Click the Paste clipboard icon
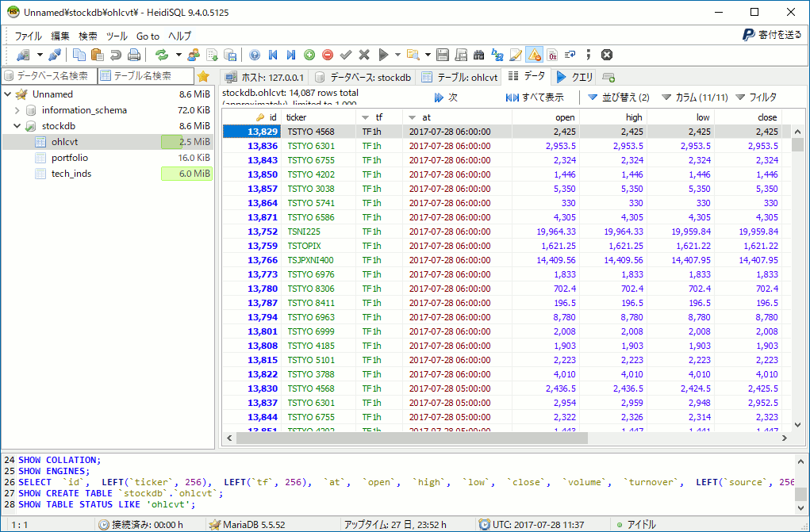Screen dimensions: 810x532 click(97, 55)
